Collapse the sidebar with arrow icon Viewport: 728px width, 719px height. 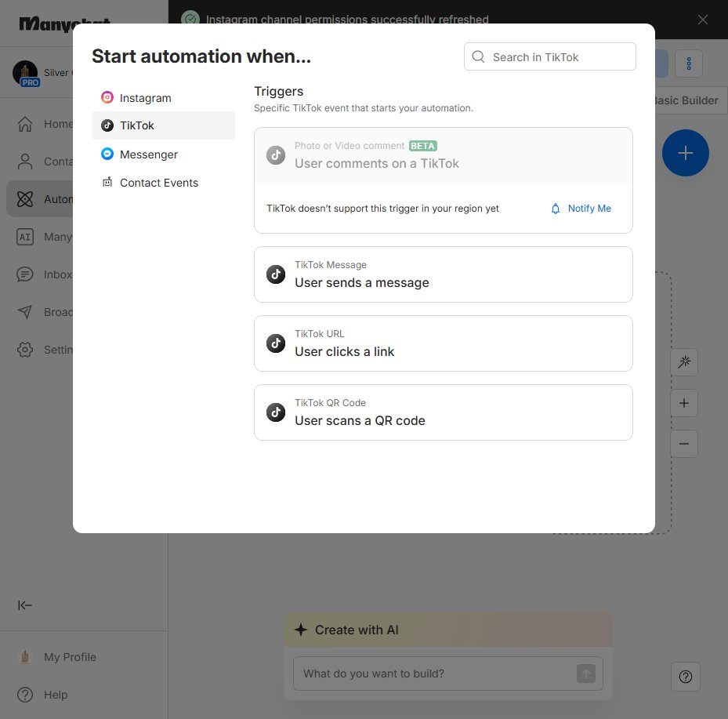(25, 605)
